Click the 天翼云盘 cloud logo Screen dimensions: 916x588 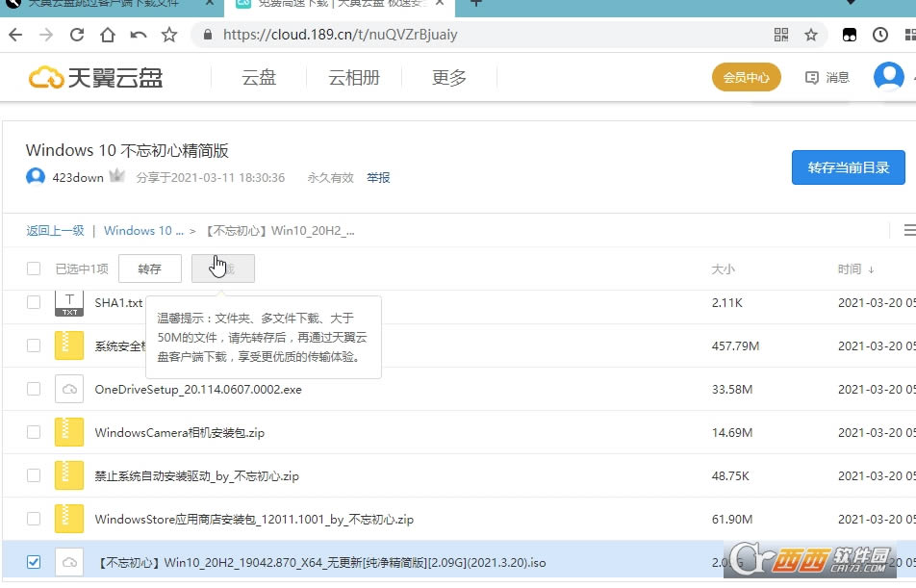point(95,77)
